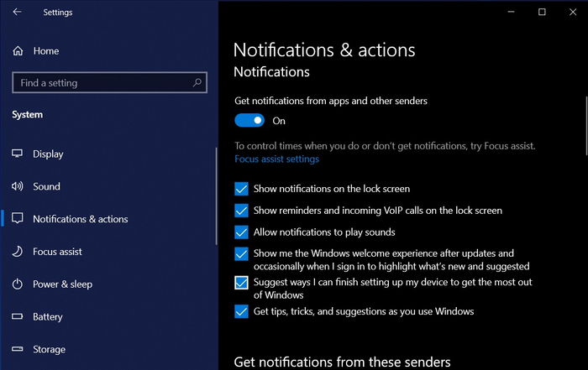
Task: Open Home via the house icon
Action: [x=18, y=51]
